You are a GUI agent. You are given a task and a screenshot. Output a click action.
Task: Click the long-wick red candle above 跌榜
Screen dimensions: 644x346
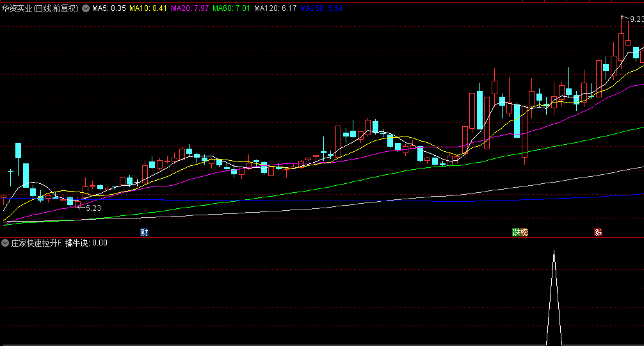(x=524, y=134)
